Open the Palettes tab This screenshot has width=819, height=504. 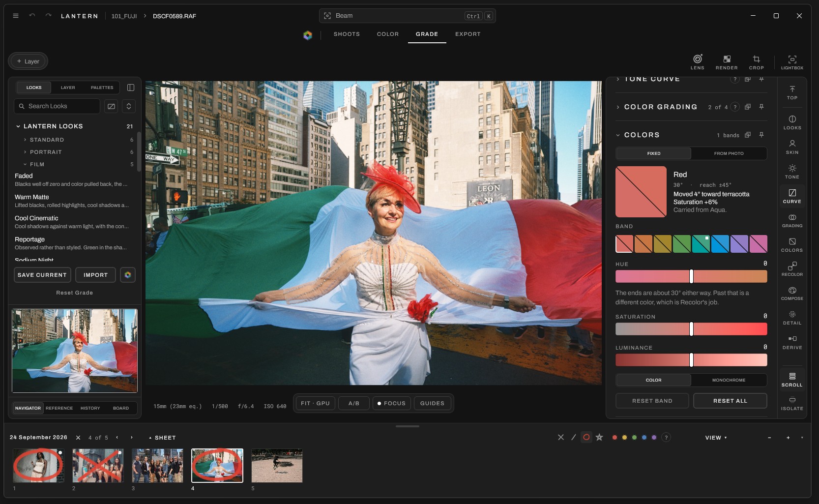click(x=102, y=88)
